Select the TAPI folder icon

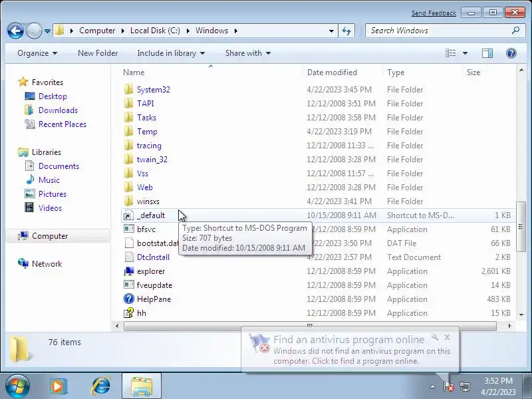128,104
